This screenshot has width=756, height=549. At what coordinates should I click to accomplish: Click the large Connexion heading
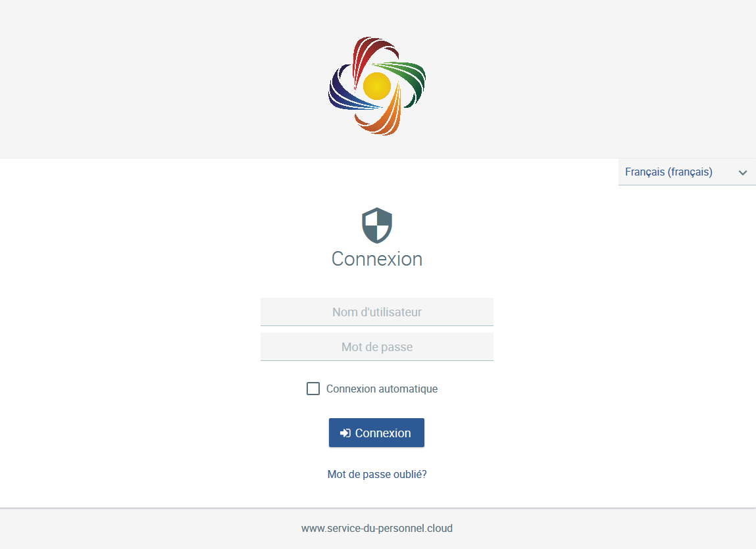click(x=377, y=259)
